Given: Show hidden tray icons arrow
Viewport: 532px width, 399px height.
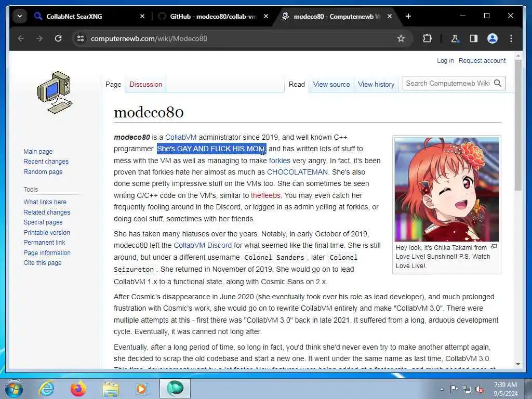Looking at the screenshot, I should pyautogui.click(x=442, y=389).
